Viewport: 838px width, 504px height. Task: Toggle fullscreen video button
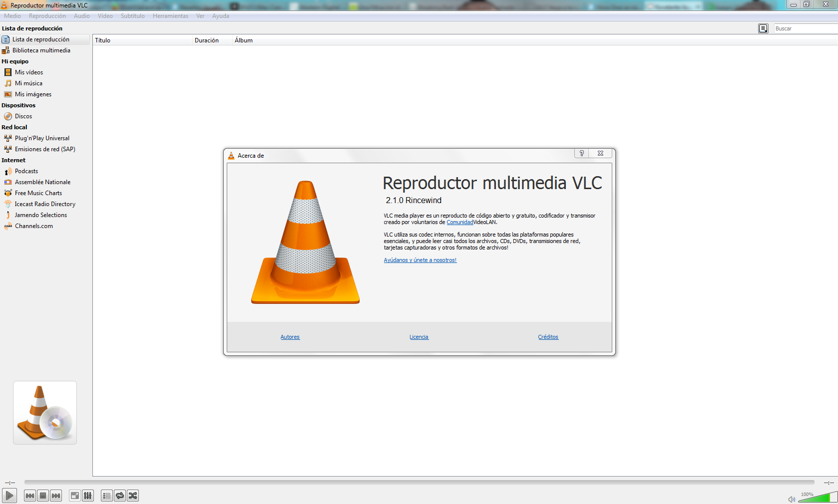[x=75, y=496]
